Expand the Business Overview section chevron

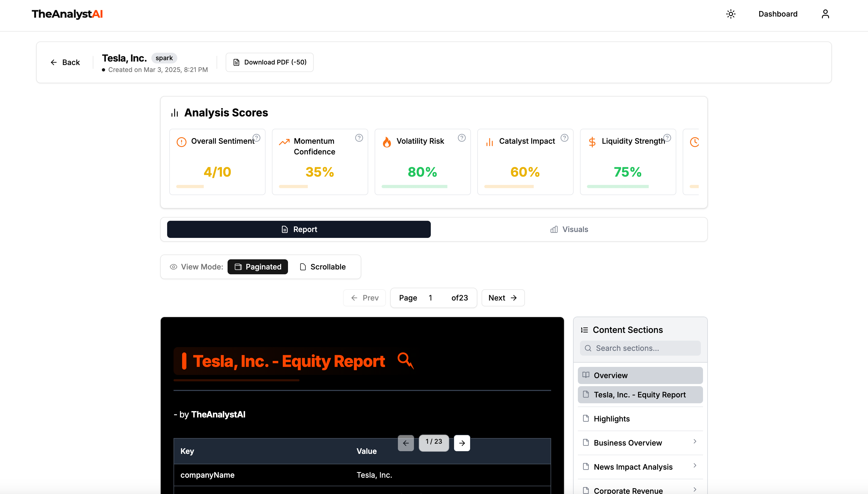pyautogui.click(x=695, y=441)
